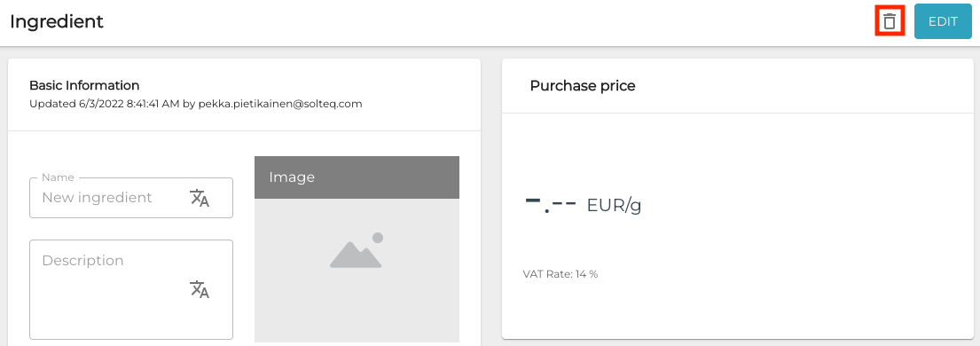Click the Purchase price heading
The height and width of the screenshot is (346, 980).
pyautogui.click(x=583, y=86)
